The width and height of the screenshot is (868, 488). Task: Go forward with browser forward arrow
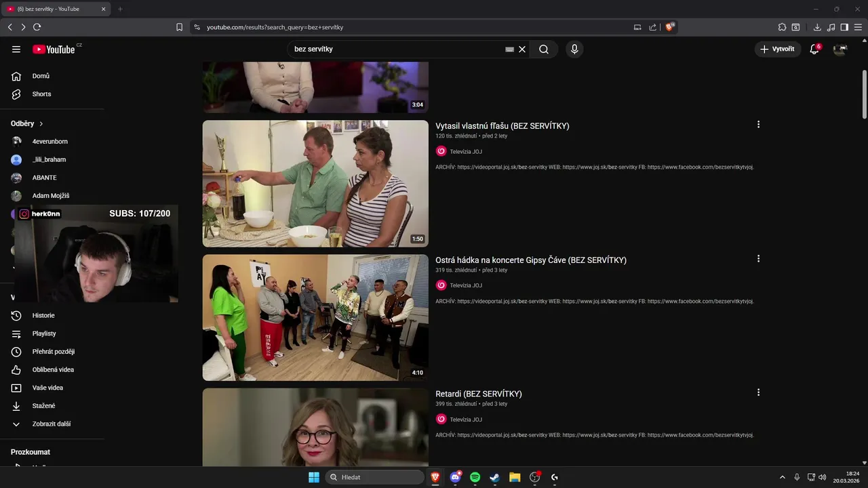(x=23, y=27)
